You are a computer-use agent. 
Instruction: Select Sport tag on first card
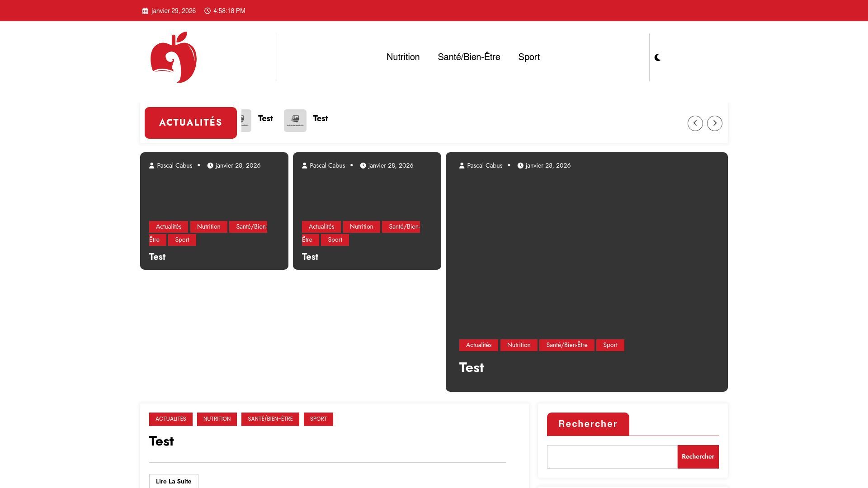click(182, 240)
